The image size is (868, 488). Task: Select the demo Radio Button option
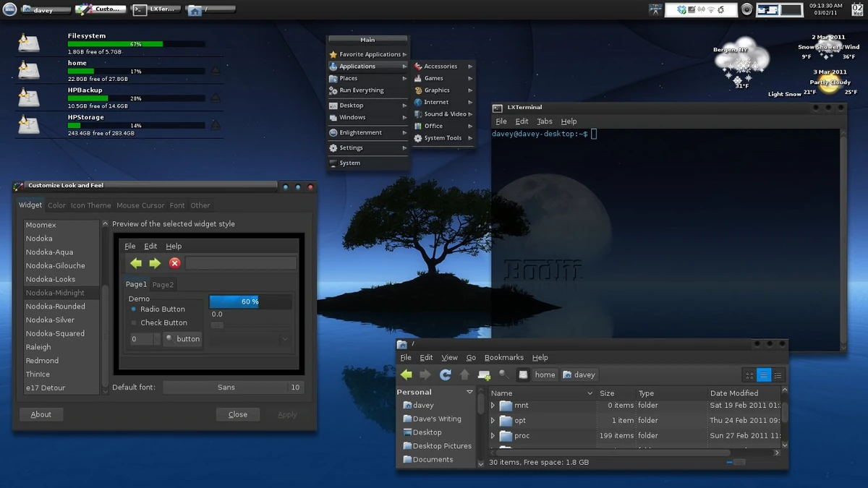pos(134,309)
